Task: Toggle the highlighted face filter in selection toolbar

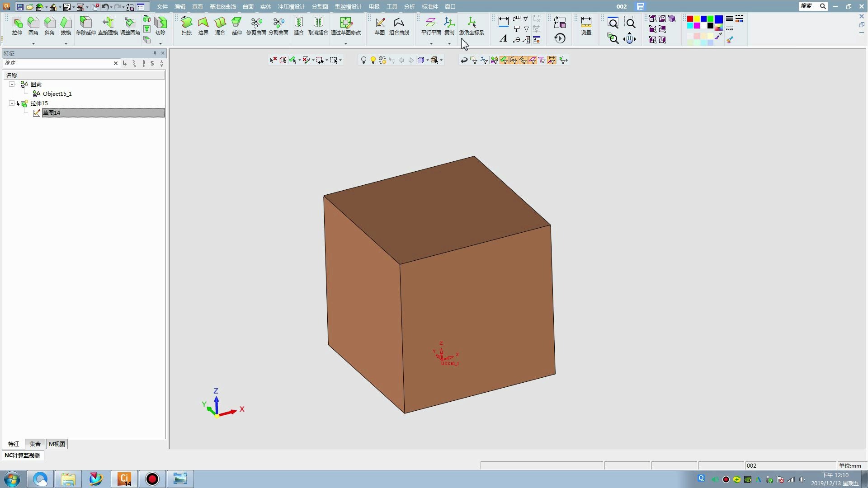Action: click(x=504, y=60)
